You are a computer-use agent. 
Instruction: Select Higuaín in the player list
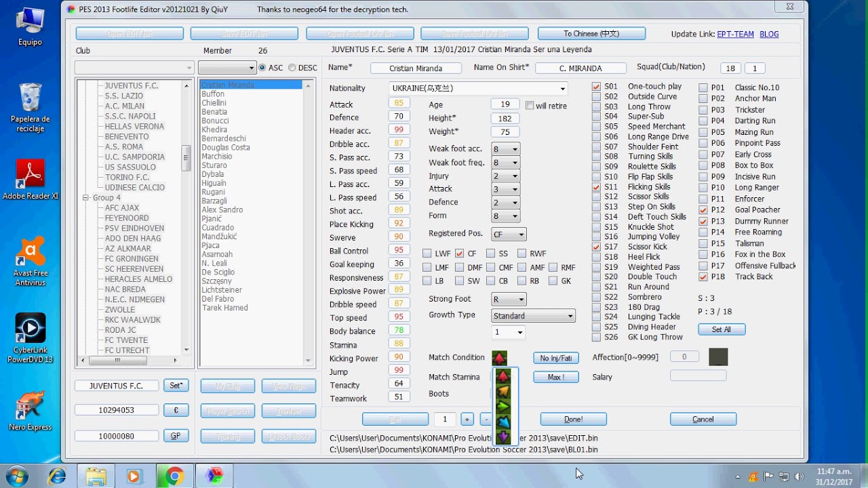214,183
